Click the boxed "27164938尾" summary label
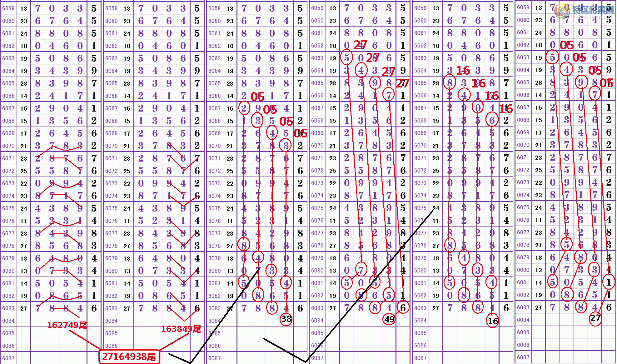 [x=129, y=357]
